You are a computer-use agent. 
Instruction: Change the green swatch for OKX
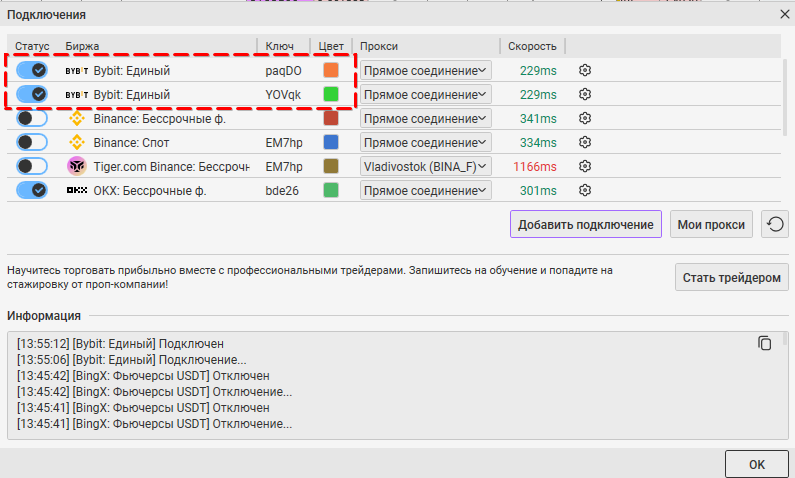[331, 190]
